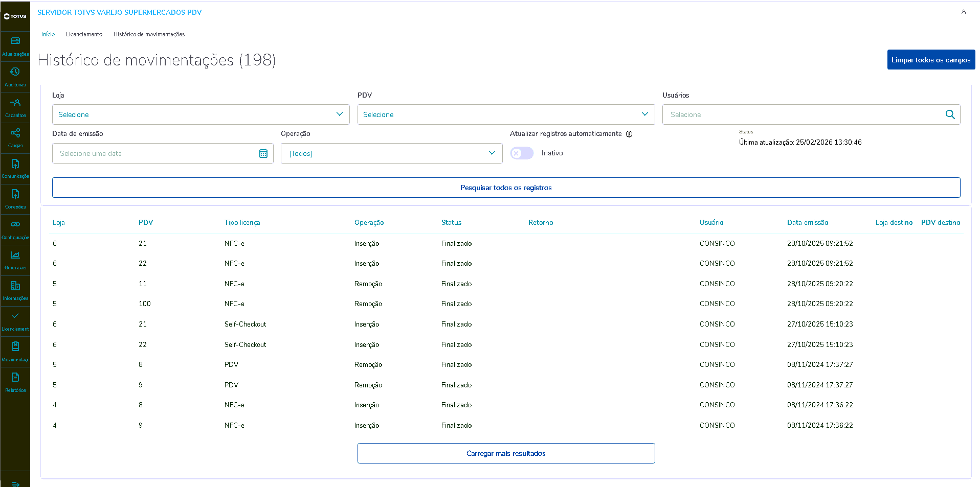
Task: Toggle automatic record updating switch
Action: click(x=522, y=153)
